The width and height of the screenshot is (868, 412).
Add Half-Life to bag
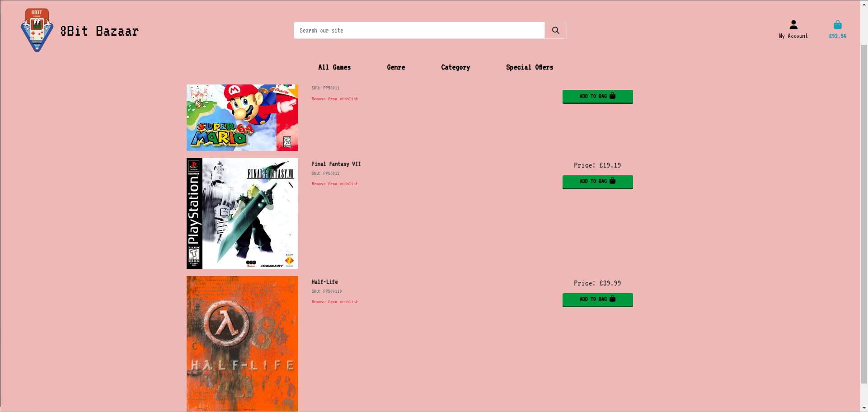[x=597, y=300]
